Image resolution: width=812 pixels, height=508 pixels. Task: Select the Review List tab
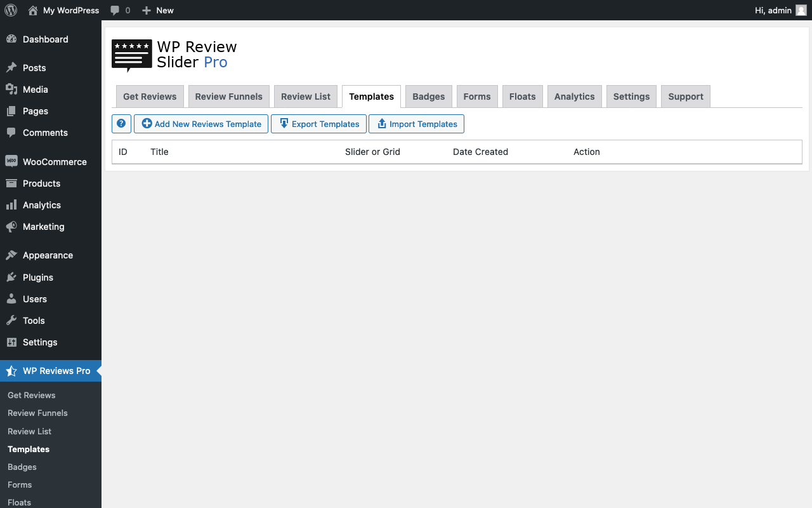(306, 97)
